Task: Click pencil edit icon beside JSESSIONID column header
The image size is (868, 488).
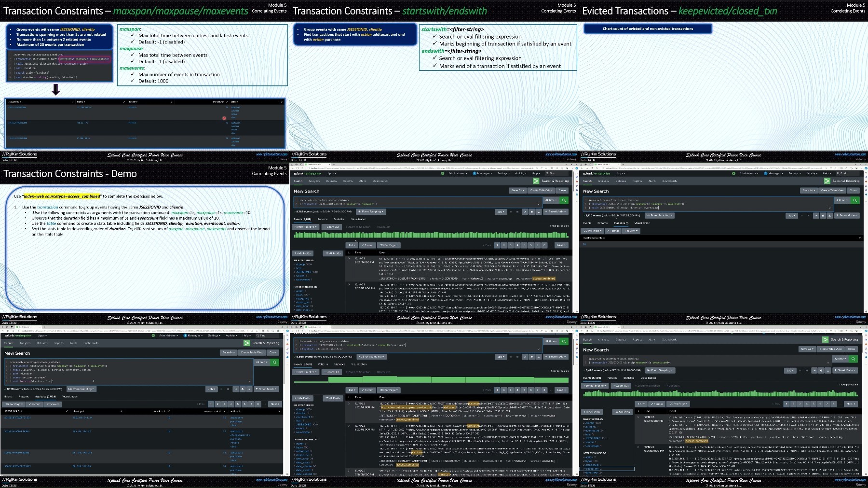Action: (67, 411)
